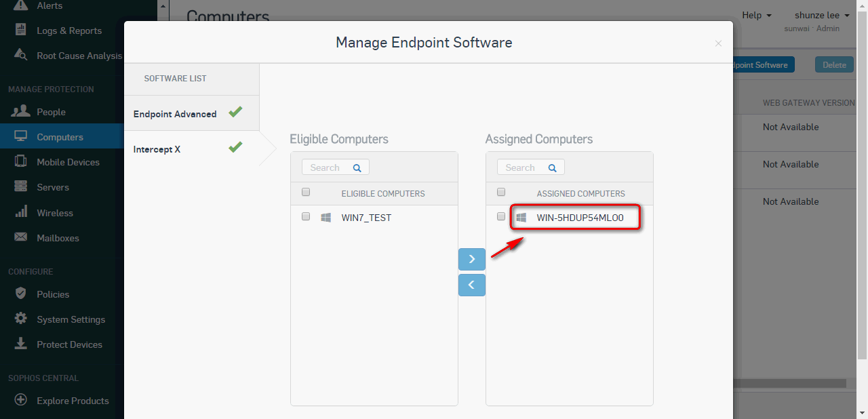The height and width of the screenshot is (419, 868).
Task: Select the Endpoint Advanced software tab
Action: (191, 113)
